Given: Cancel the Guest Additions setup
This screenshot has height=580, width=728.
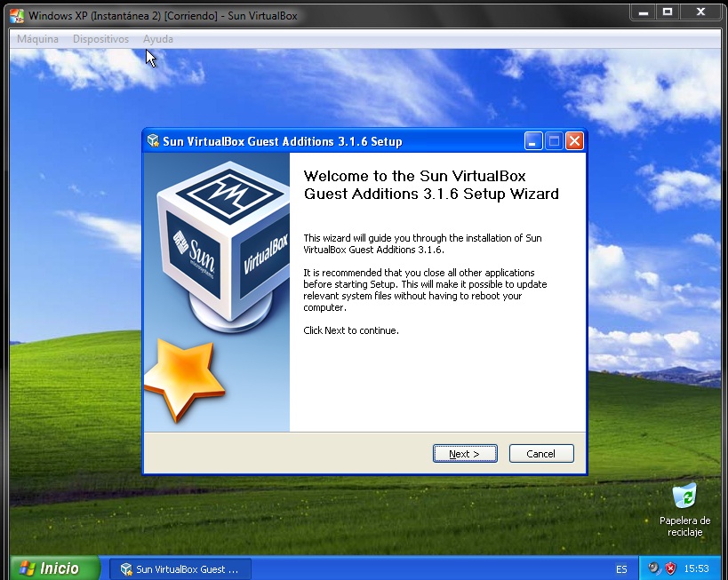Looking at the screenshot, I should click(541, 453).
